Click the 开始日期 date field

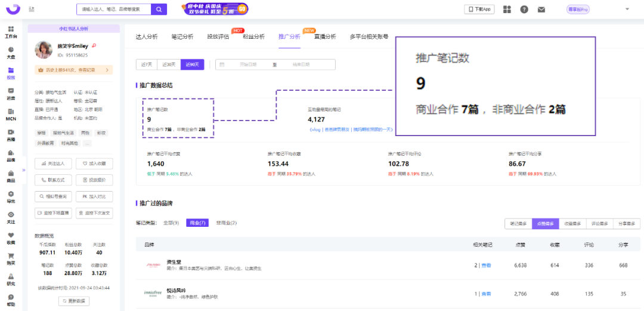(x=248, y=64)
